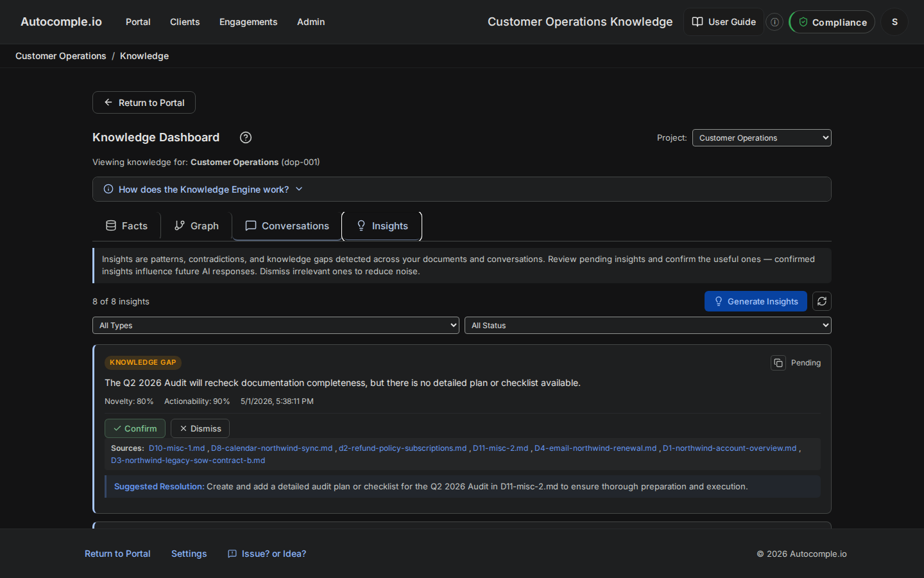Image resolution: width=924 pixels, height=578 pixels.
Task: Click the help question mark icon beside Knowledge Dashboard
Action: click(x=246, y=137)
